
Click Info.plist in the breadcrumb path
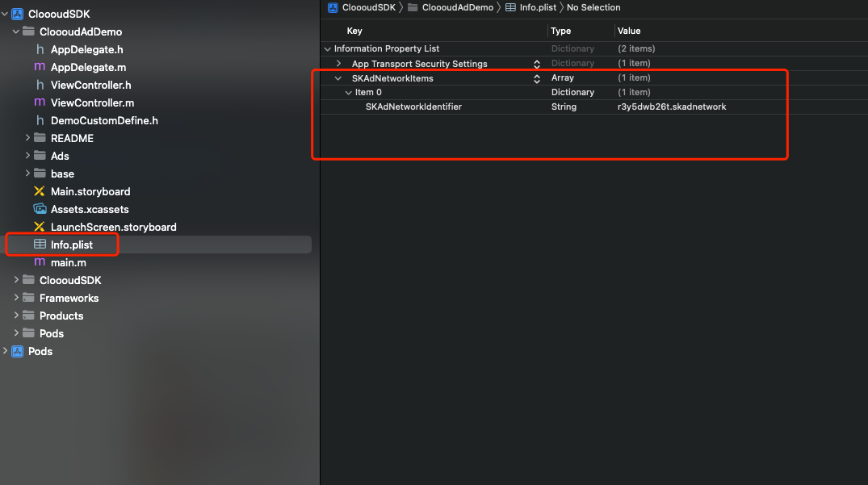[x=538, y=7]
